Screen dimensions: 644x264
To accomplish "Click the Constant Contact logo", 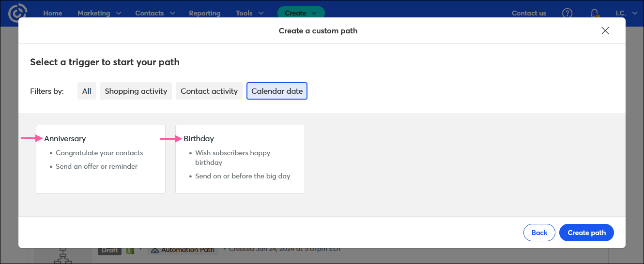I will 18,13.
